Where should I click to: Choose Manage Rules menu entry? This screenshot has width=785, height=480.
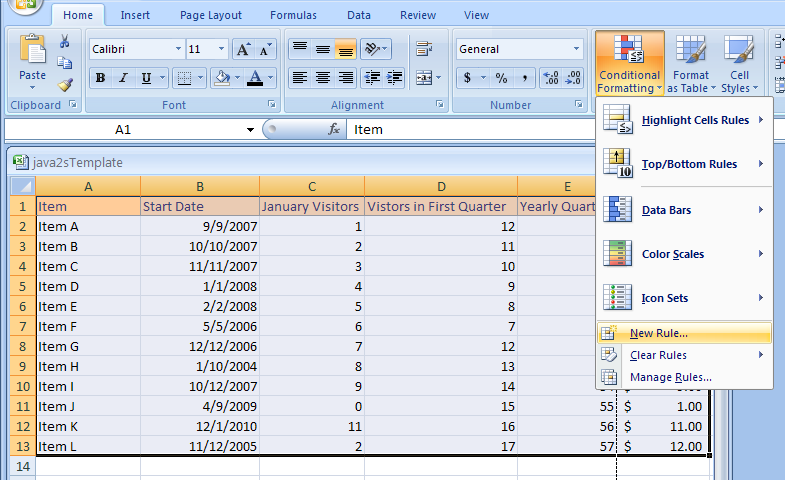point(684,377)
